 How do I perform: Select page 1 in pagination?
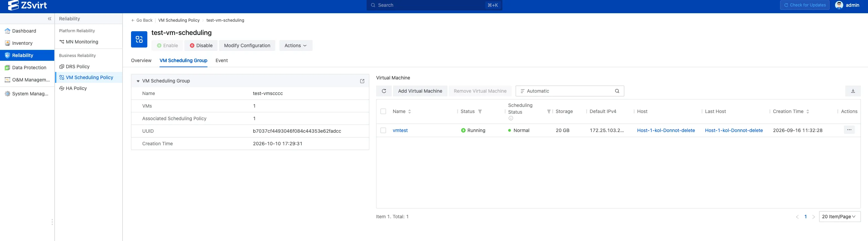(x=805, y=217)
